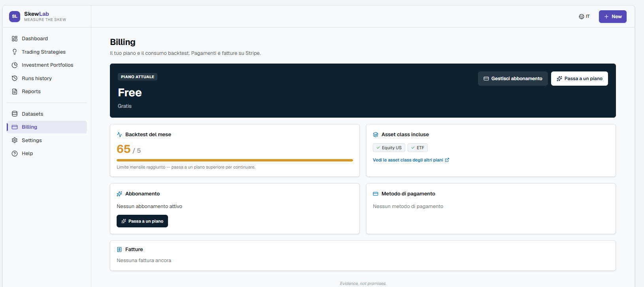Select the ETF asset class chip

pos(417,148)
